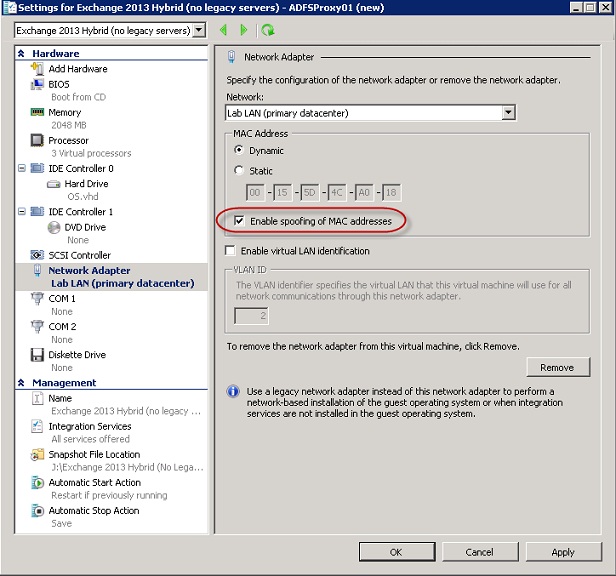
Task: Select the Memory setting
Action: [64, 112]
